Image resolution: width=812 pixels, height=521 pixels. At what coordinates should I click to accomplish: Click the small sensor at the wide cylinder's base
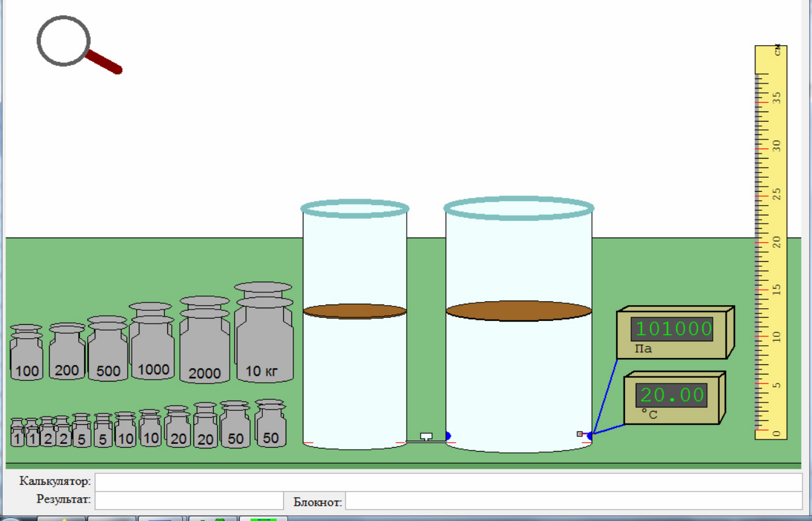580,434
